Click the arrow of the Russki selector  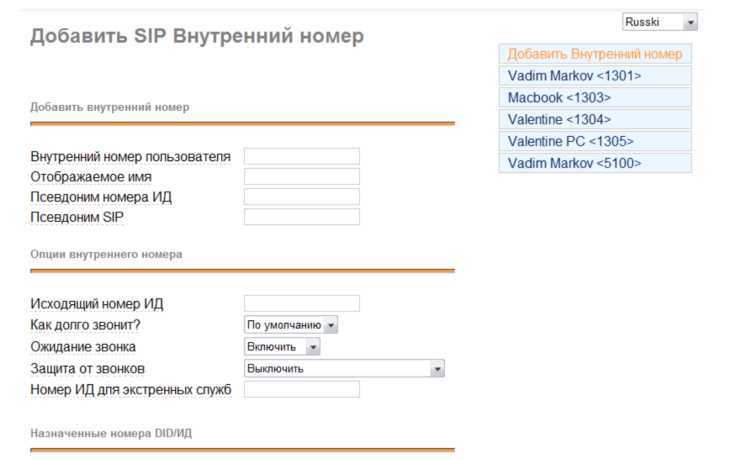click(x=690, y=22)
